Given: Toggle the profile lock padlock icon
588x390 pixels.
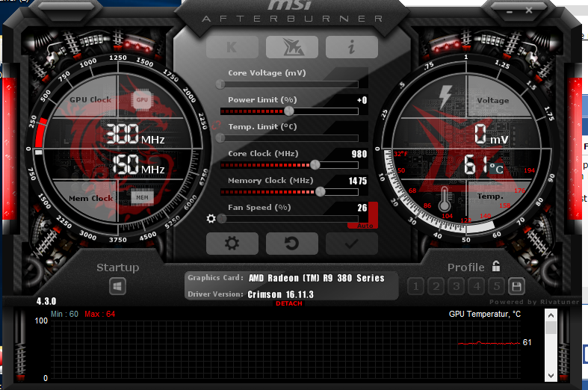Looking at the screenshot, I should pyautogui.click(x=496, y=266).
